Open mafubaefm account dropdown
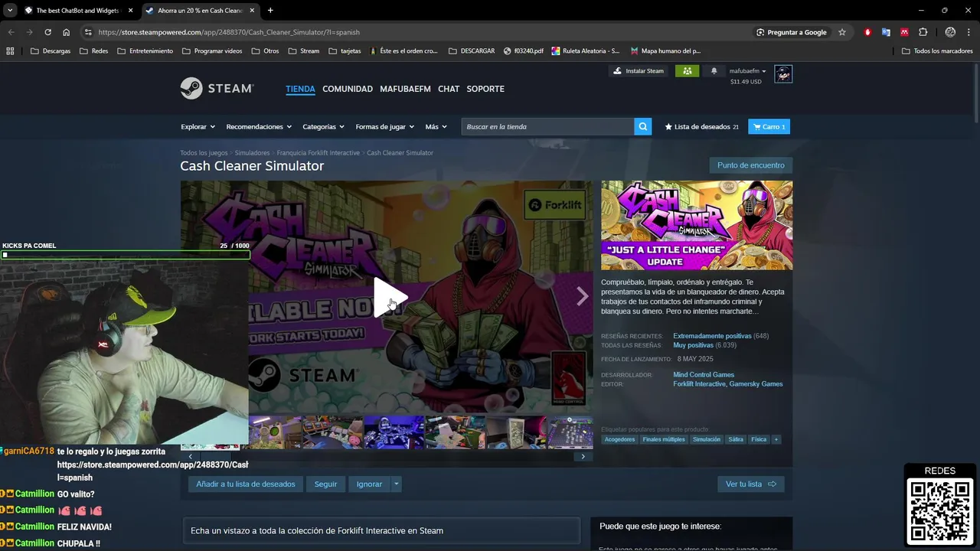This screenshot has width=980, height=551. 747,71
